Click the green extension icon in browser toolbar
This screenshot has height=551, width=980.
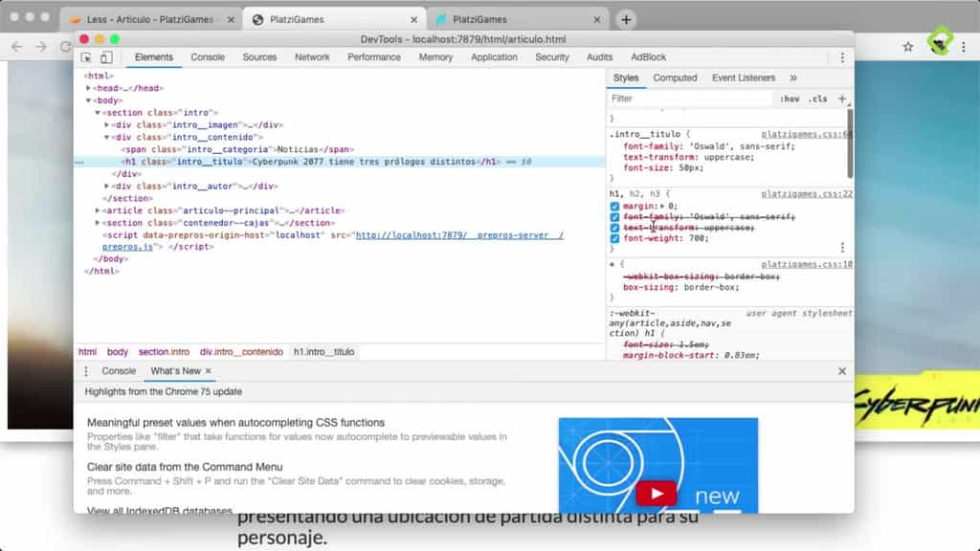pos(939,42)
